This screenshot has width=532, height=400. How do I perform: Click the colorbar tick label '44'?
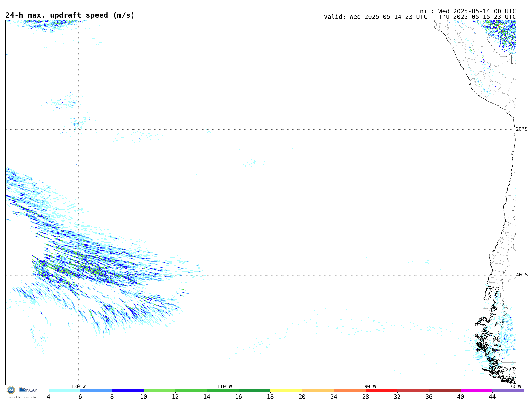click(492, 397)
